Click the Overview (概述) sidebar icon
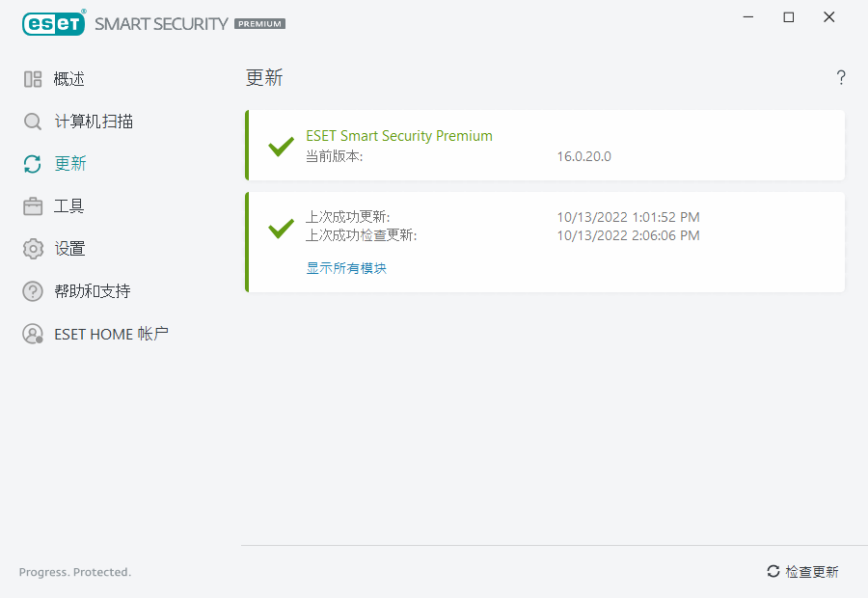This screenshot has height=598, width=868. click(33, 79)
